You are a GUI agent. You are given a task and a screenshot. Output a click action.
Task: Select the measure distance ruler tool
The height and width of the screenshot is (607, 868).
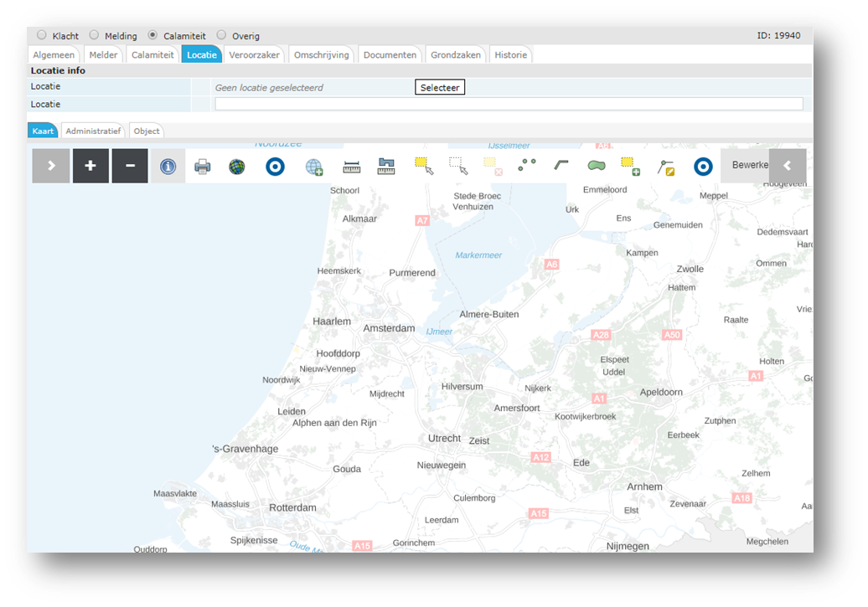coord(352,167)
